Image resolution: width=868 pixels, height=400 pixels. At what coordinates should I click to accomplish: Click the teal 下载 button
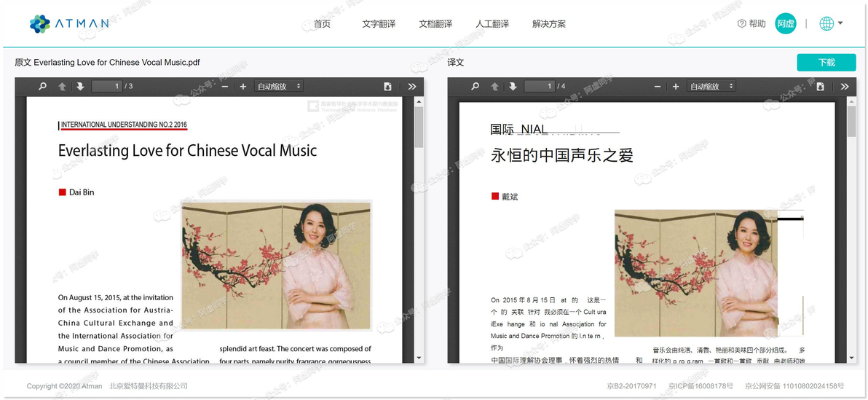click(x=826, y=63)
